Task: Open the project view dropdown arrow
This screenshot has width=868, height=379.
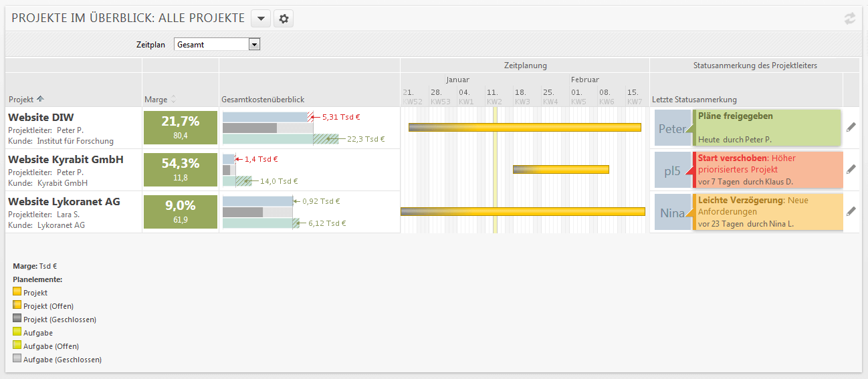Action: point(261,19)
